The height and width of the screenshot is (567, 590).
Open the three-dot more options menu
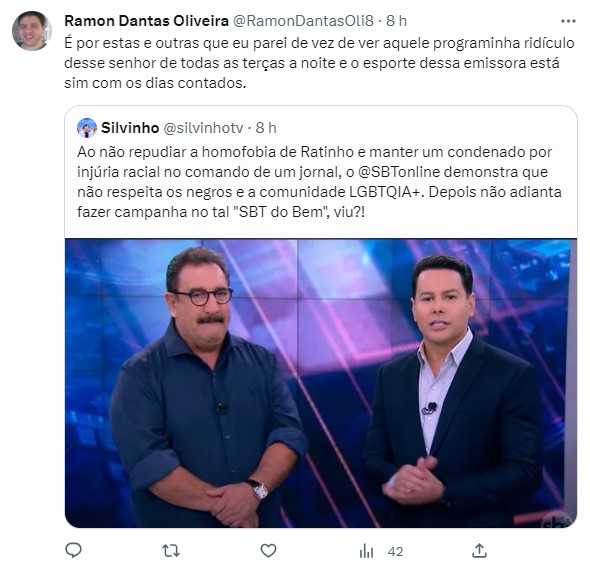[x=568, y=21]
